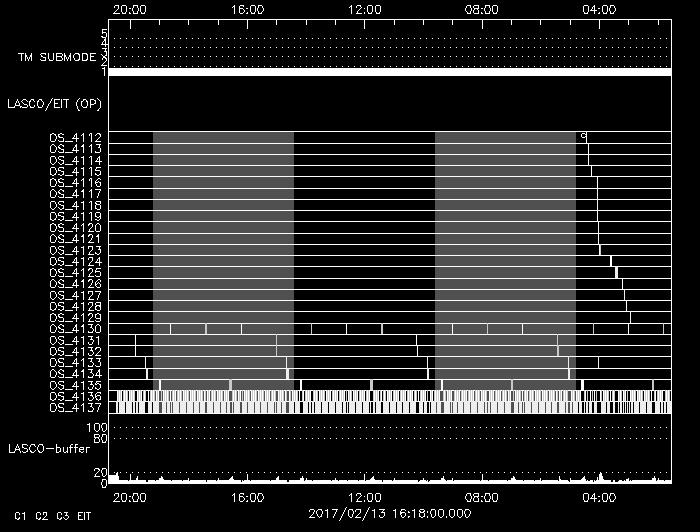Select the OS_4117 row label

75,194
